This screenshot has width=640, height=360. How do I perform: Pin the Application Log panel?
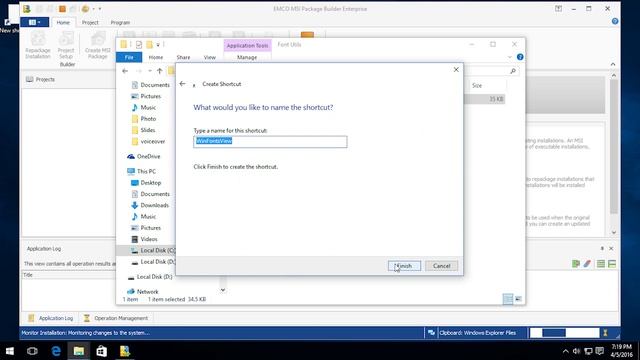602,248
